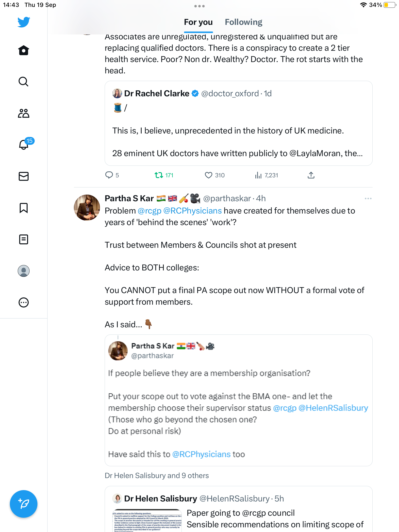Viewport: 399px width, 532px height.
Task: Switch to the Following tab
Action: click(243, 22)
